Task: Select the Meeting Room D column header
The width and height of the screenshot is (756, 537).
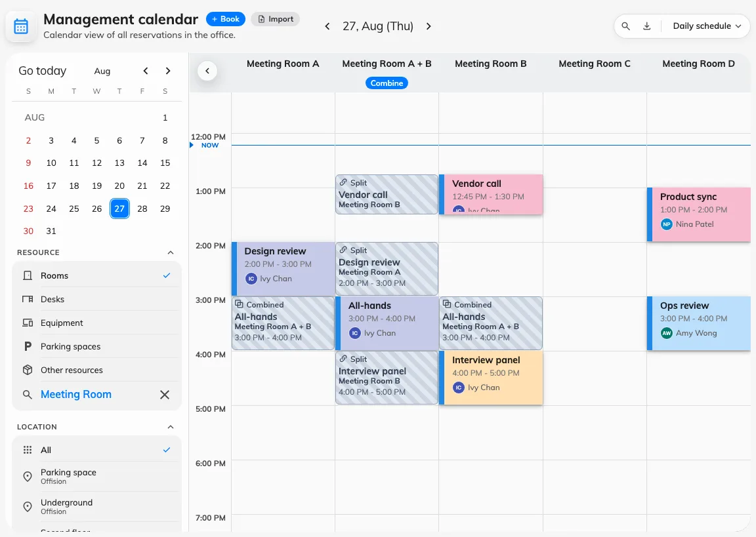Action: [x=699, y=64]
